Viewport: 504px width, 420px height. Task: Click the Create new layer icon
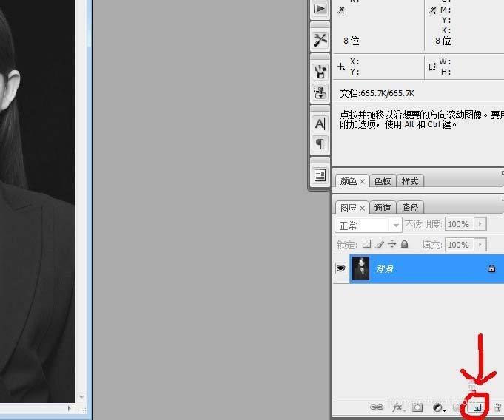[477, 407]
